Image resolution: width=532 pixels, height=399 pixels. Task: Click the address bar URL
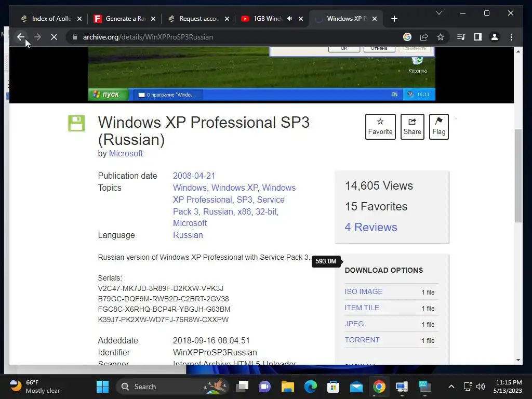click(148, 37)
